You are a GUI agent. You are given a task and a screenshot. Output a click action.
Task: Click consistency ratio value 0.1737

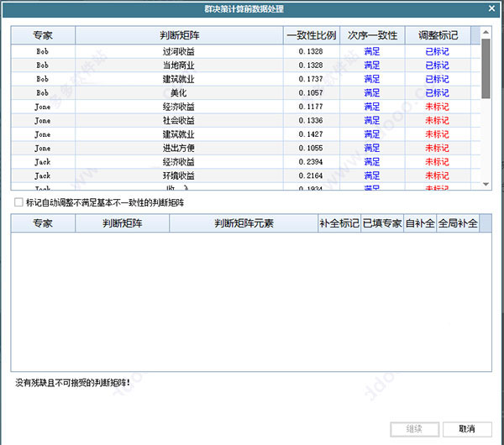click(x=311, y=79)
